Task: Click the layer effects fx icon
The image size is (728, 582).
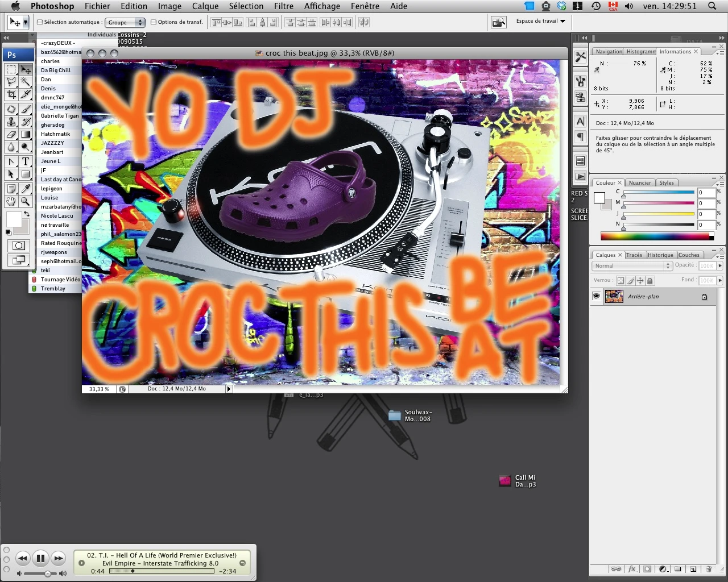Action: pos(631,569)
